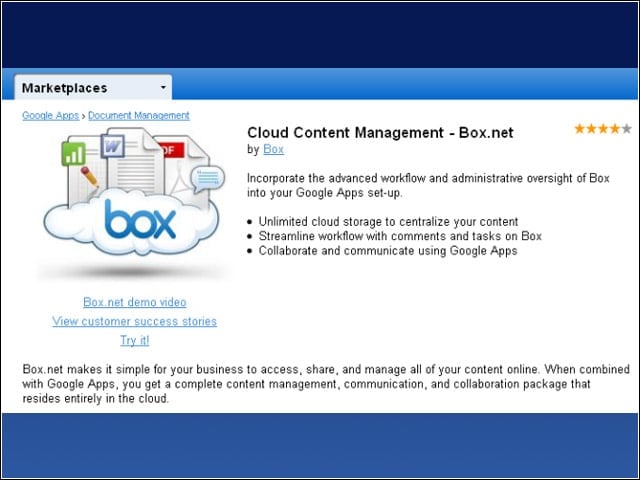Click the Collaborate and communicate bullet text
Viewport: 640px width, 480px height.
(x=388, y=251)
